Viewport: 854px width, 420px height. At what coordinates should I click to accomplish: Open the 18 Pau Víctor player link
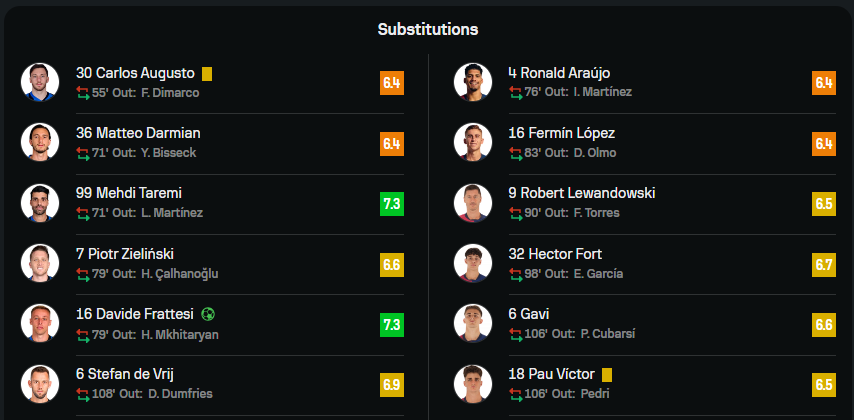(x=551, y=375)
